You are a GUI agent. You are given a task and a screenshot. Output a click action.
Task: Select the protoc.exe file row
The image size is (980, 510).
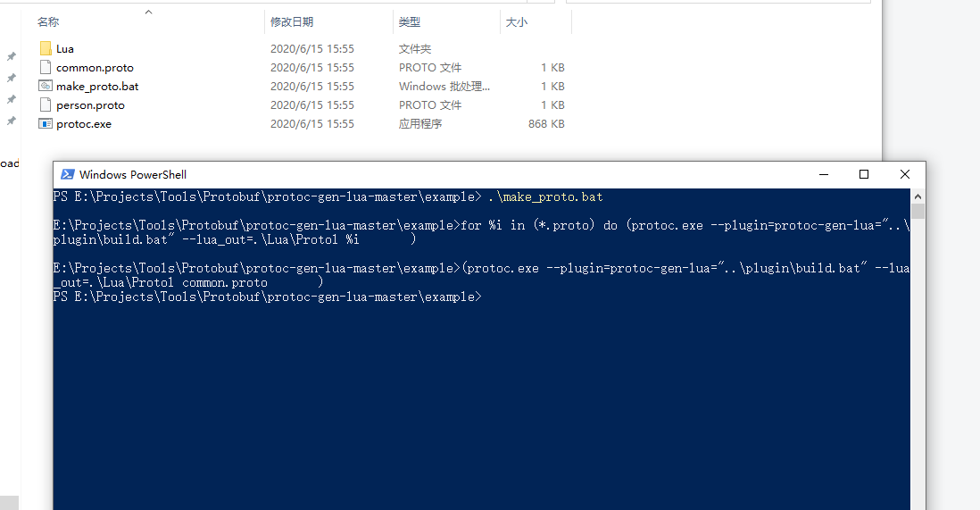pos(302,124)
